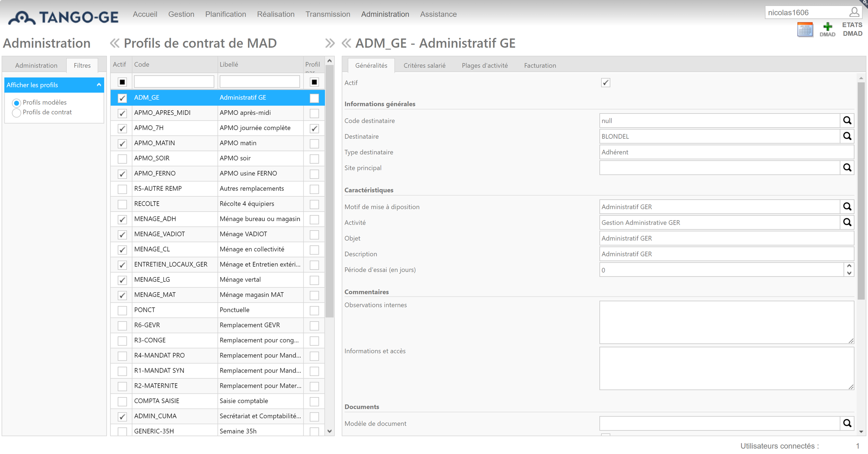Collapse panel with left chevrons before Profils de contrat

click(x=115, y=43)
